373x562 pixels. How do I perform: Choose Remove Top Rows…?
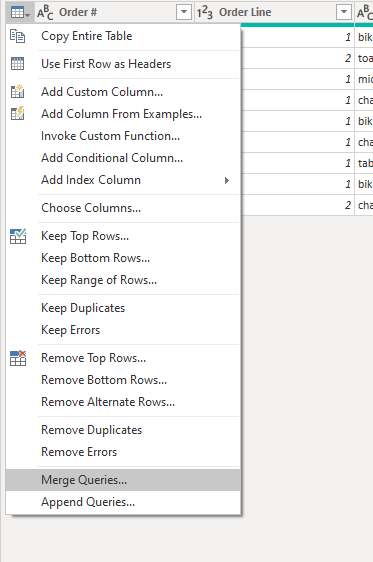pos(123,358)
